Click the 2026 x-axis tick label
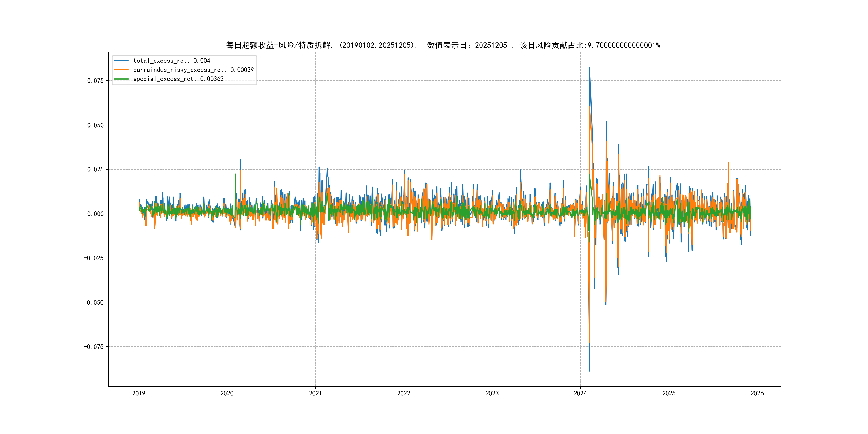868x434 pixels. [x=757, y=393]
